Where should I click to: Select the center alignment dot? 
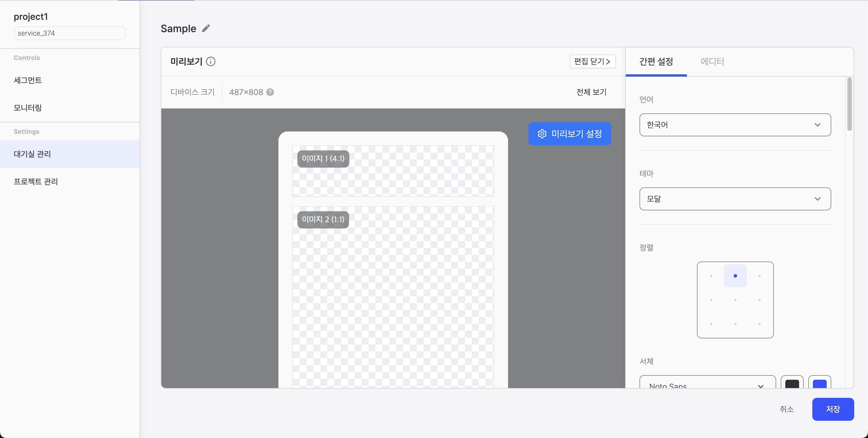click(x=735, y=300)
